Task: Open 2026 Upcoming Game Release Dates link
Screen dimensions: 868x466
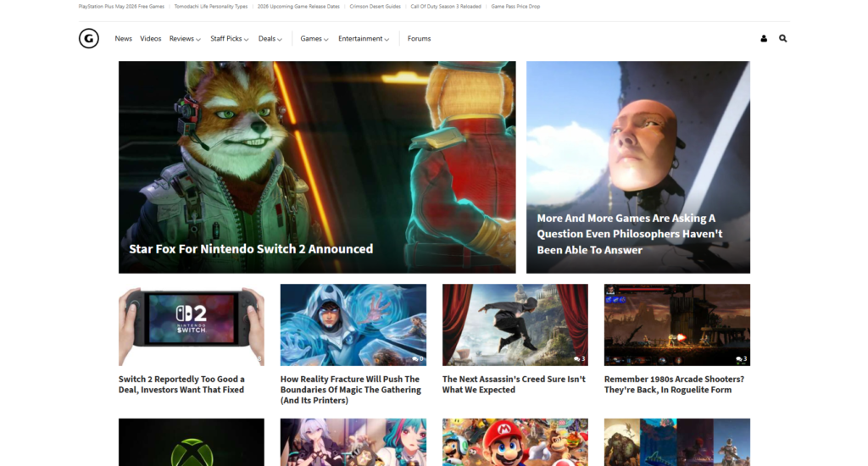Action: pos(298,7)
